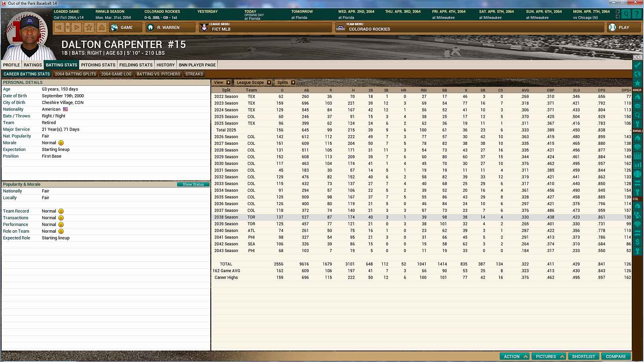The height and width of the screenshot is (362, 644).
Task: Click the back navigation arrow icon
Action: (x=59, y=28)
